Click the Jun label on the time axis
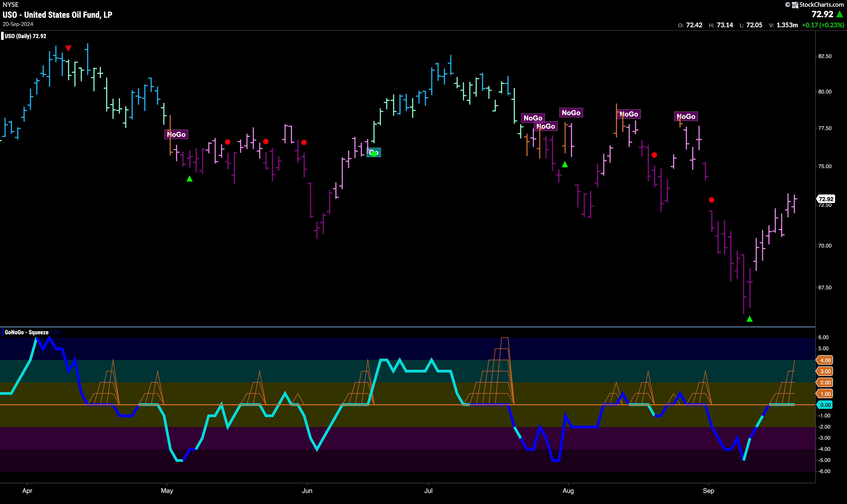Screen dimensions: 847x504 (307, 491)
